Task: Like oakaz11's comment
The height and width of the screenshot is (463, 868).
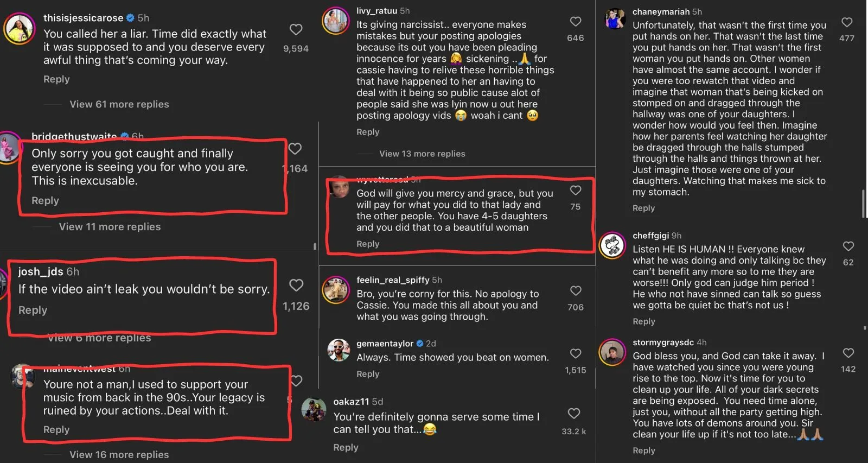Action: click(x=574, y=414)
